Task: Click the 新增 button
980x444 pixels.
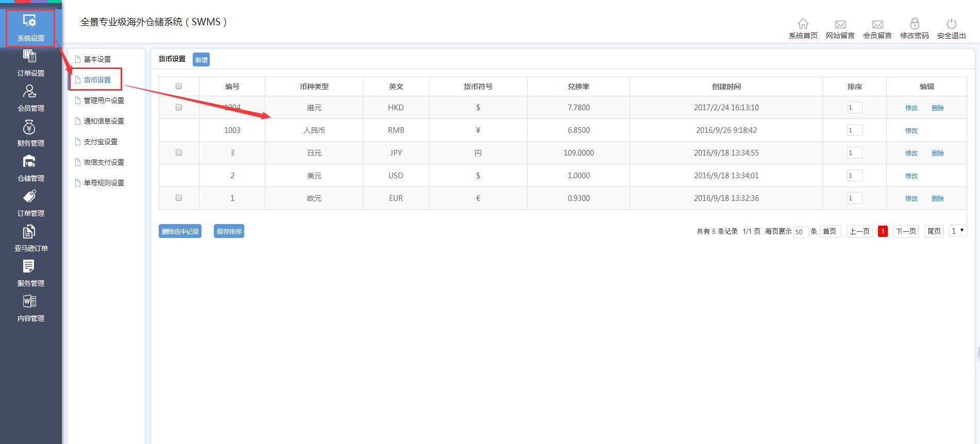Action: [x=201, y=60]
